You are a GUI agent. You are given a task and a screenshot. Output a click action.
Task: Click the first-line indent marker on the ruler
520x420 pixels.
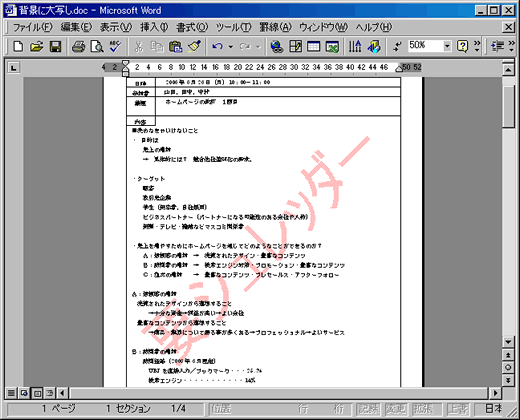tap(125, 63)
